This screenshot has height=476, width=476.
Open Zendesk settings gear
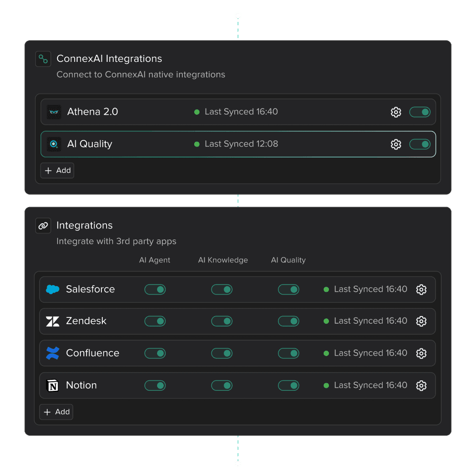pyautogui.click(x=421, y=321)
